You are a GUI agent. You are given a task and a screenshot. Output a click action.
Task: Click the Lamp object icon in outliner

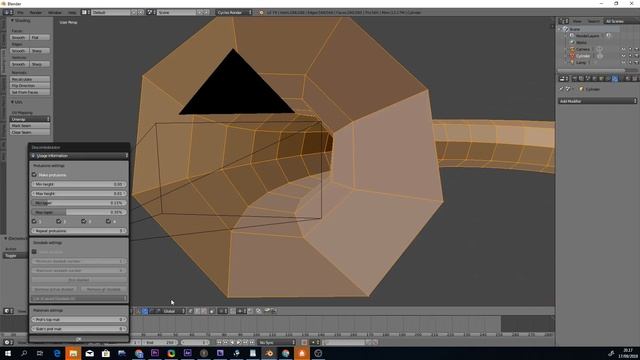pyautogui.click(x=572, y=62)
